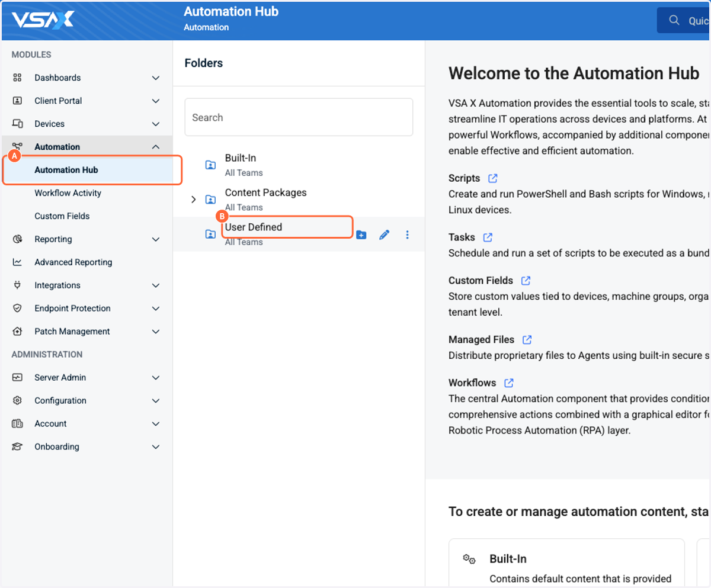Viewport: 711px width, 588px height.
Task: Click the Automation module icon
Action: click(x=17, y=147)
